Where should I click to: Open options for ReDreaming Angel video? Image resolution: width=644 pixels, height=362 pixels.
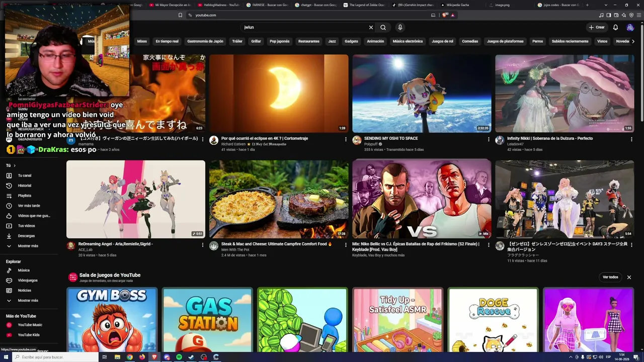pos(203,245)
